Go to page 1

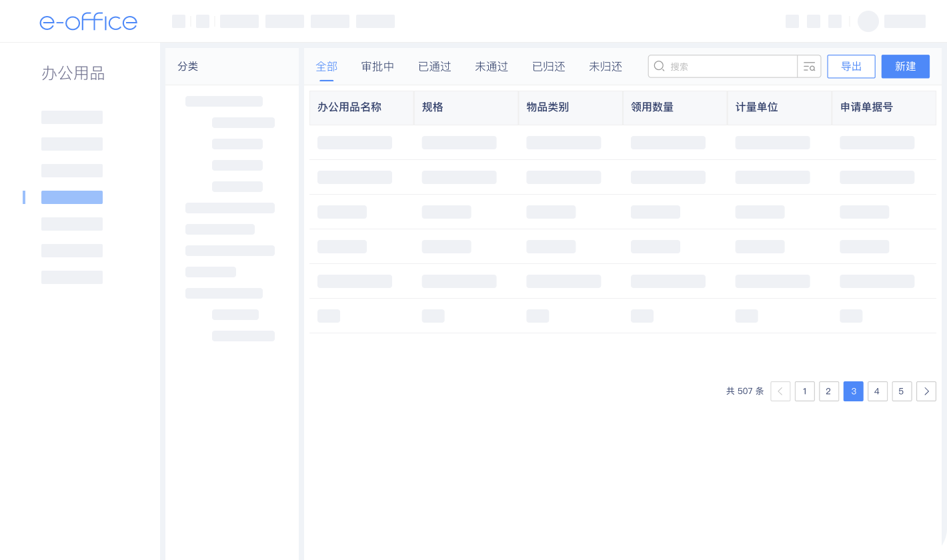point(805,391)
